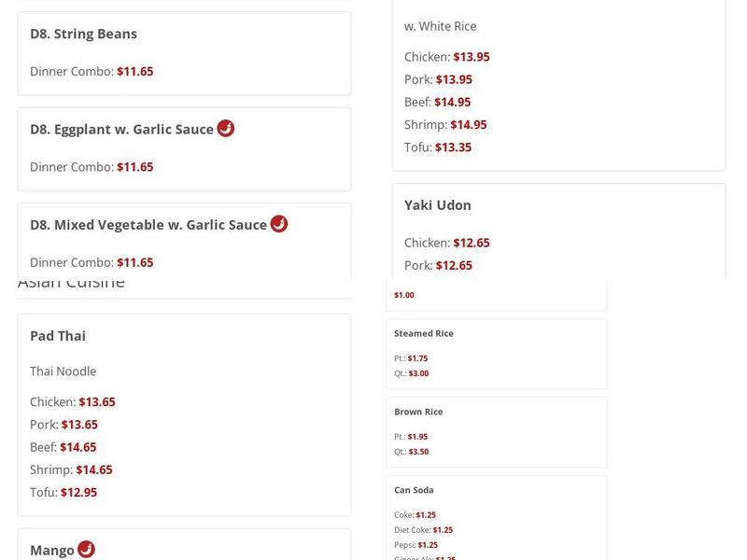Select the Can Soda drink item
747x560 pixels.
point(414,490)
